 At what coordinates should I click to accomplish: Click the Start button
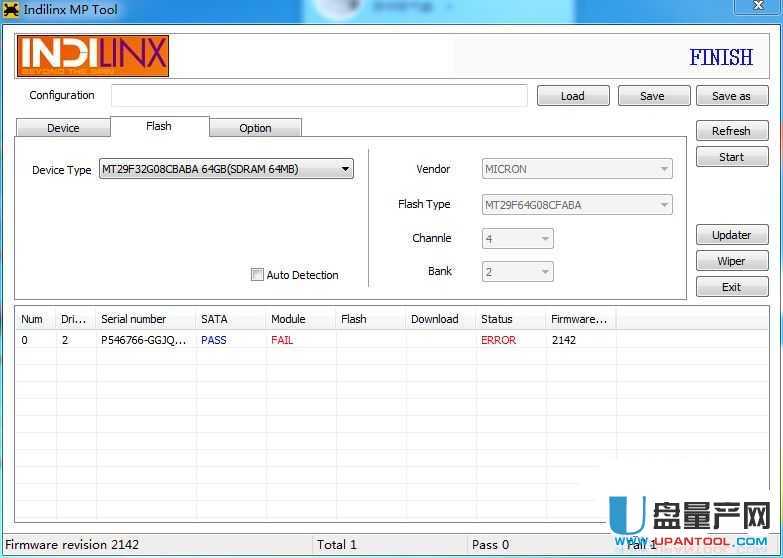pyautogui.click(x=731, y=157)
